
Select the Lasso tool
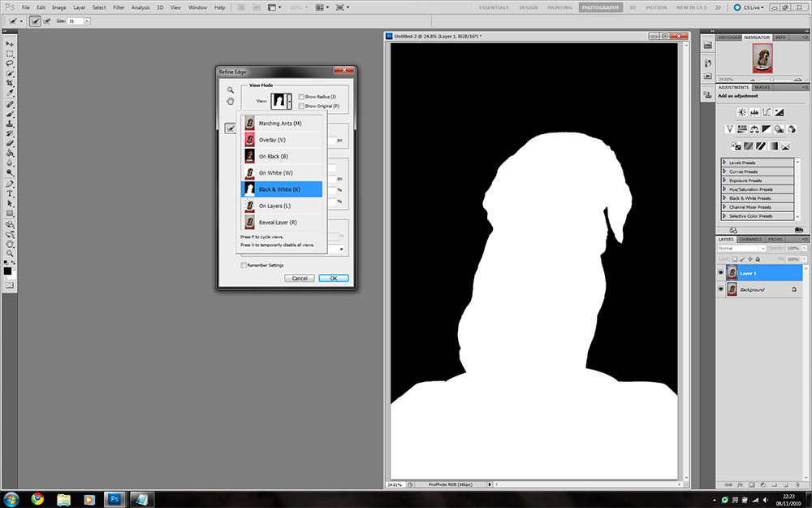(9, 63)
